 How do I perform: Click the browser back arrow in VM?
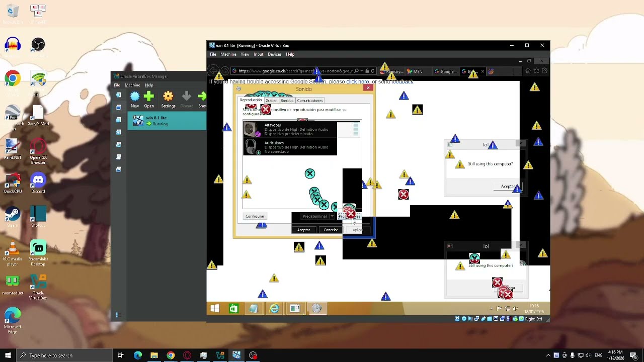pyautogui.click(x=214, y=71)
